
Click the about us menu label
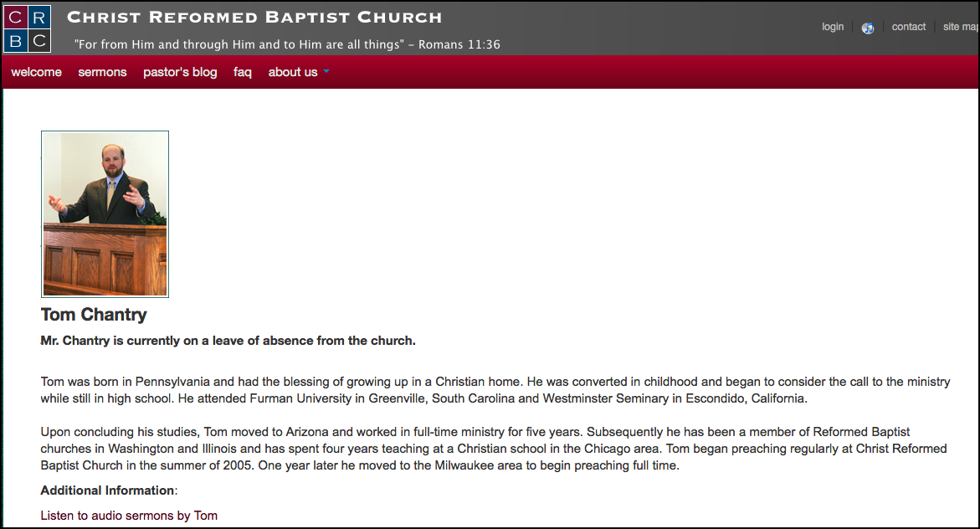point(292,72)
